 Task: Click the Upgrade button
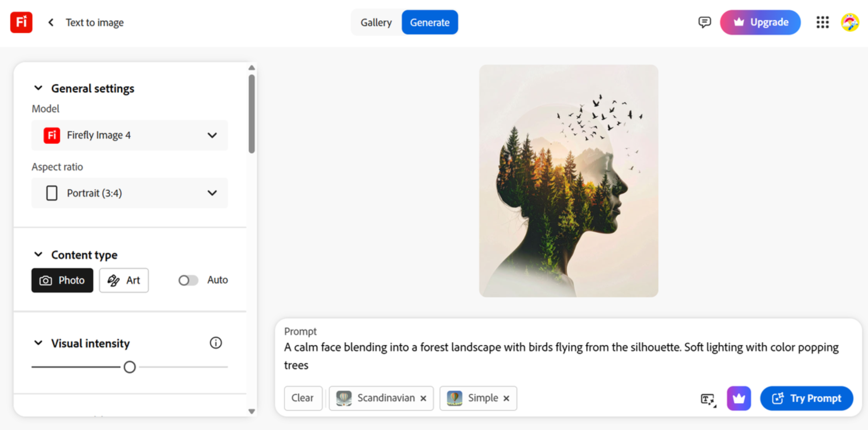[760, 22]
